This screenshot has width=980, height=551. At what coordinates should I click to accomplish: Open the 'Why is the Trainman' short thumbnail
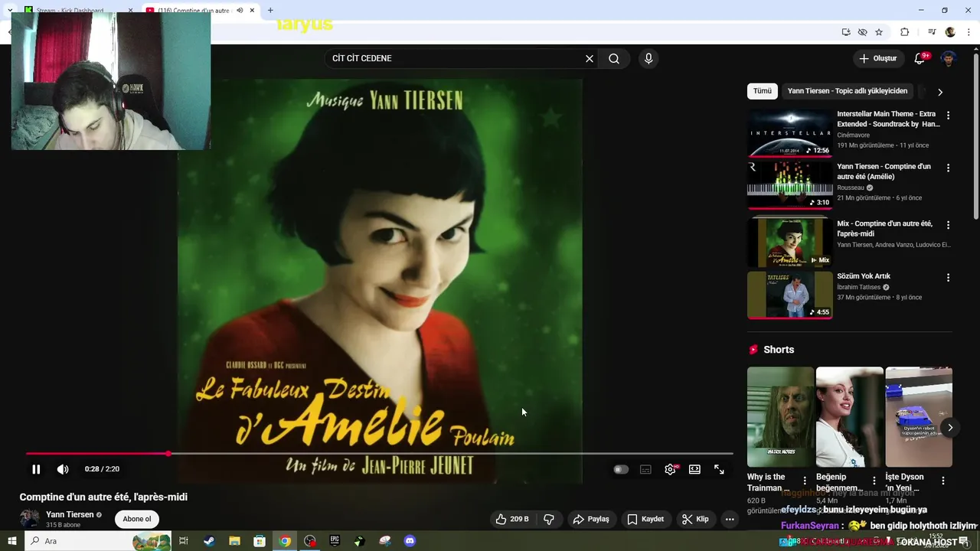[780, 417]
